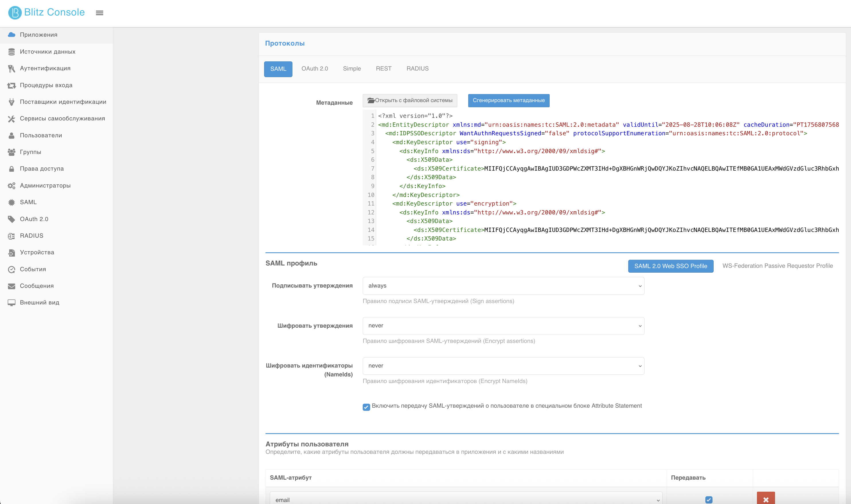Viewport: 851px width, 504px height.
Task: Open Поставщики идентификации plug icon
Action: point(11,102)
